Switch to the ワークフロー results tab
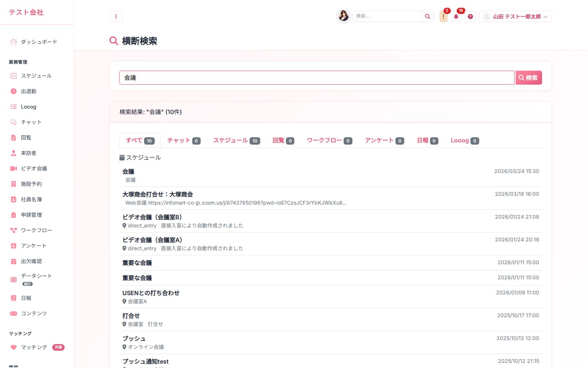The height and width of the screenshot is (368, 588). coord(329,140)
